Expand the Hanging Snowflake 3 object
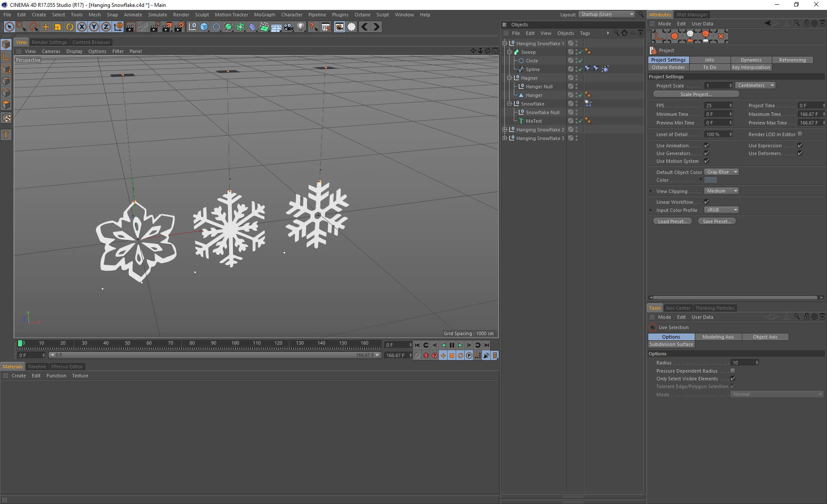Screen dimensions: 827x504 point(505,138)
